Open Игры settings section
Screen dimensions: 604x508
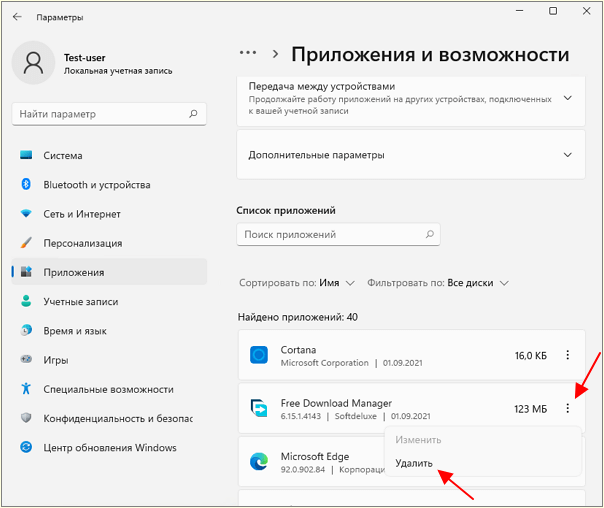tap(109, 360)
